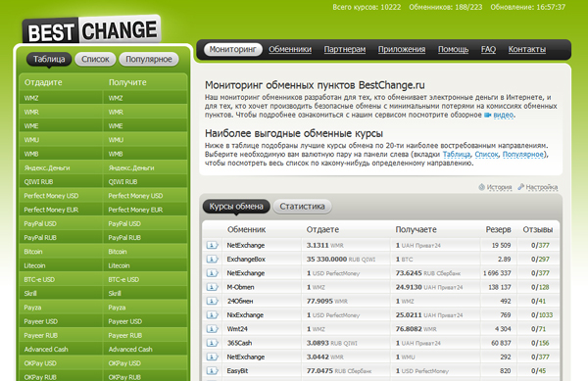The image size is (588, 381).
Task: Open Контакты in the navigation bar
Action: pyautogui.click(x=527, y=49)
